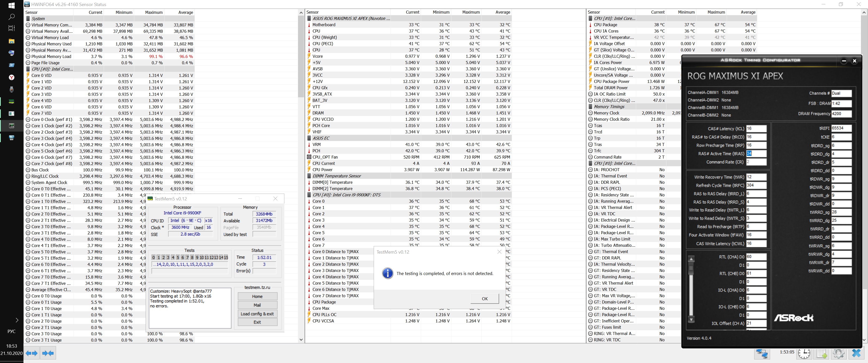Click the HWiNFO settings gear icon
This screenshot has height=363, width=868.
pyautogui.click(x=838, y=353)
